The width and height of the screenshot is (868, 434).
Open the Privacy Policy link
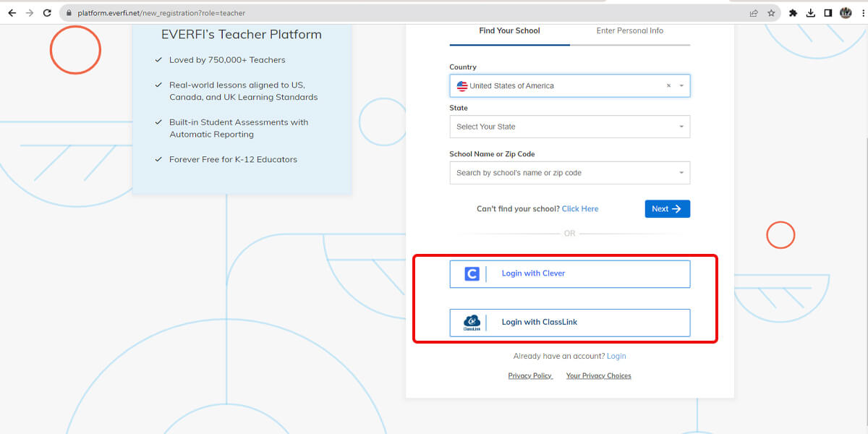pos(530,376)
